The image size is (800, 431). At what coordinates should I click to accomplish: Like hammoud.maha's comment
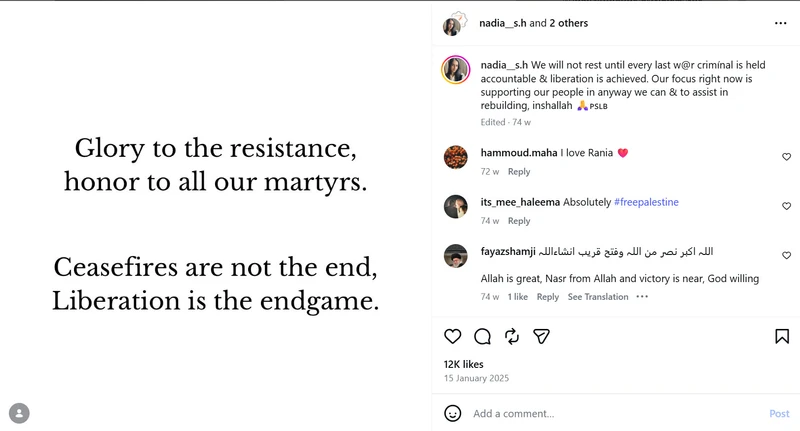click(x=786, y=157)
